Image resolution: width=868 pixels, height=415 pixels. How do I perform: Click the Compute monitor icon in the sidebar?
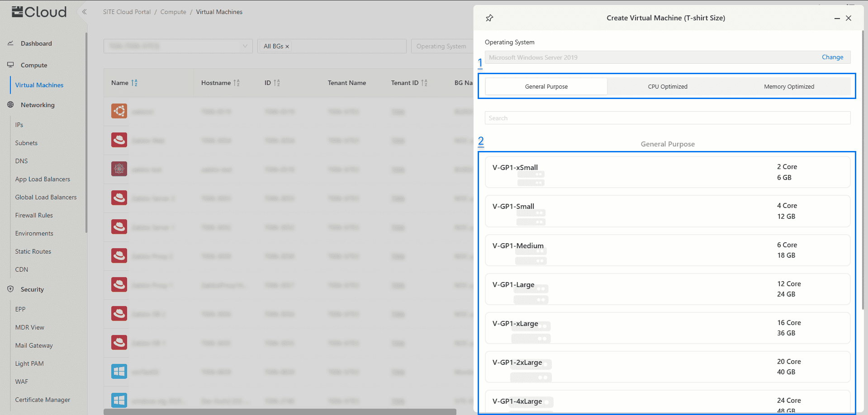[10, 65]
